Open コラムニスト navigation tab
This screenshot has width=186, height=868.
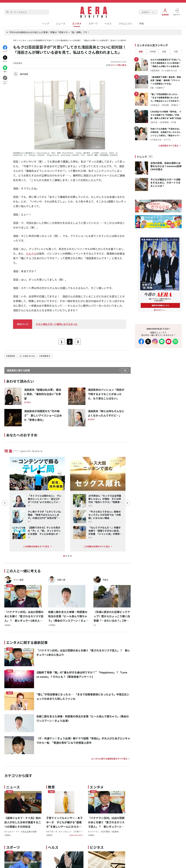(125, 24)
